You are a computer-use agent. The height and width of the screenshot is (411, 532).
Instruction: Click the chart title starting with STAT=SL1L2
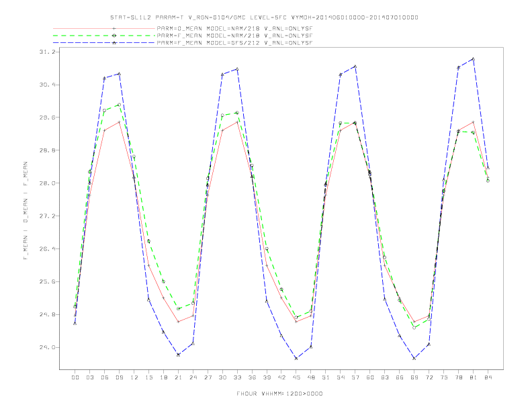point(264,17)
